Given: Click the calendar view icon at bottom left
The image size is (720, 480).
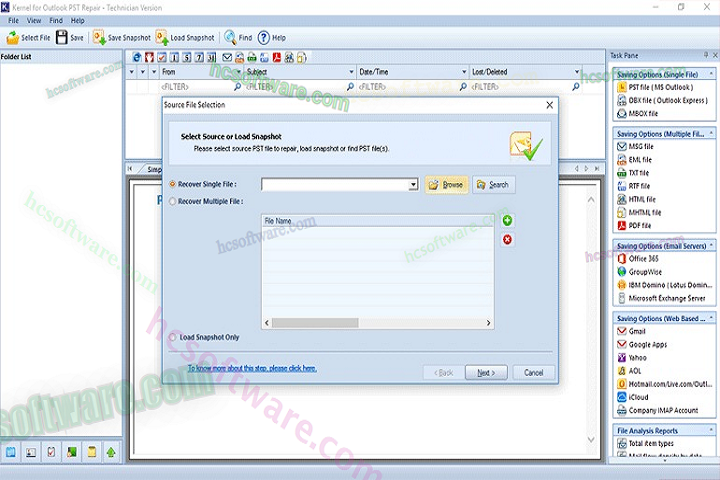Looking at the screenshot, I should (x=10, y=452).
